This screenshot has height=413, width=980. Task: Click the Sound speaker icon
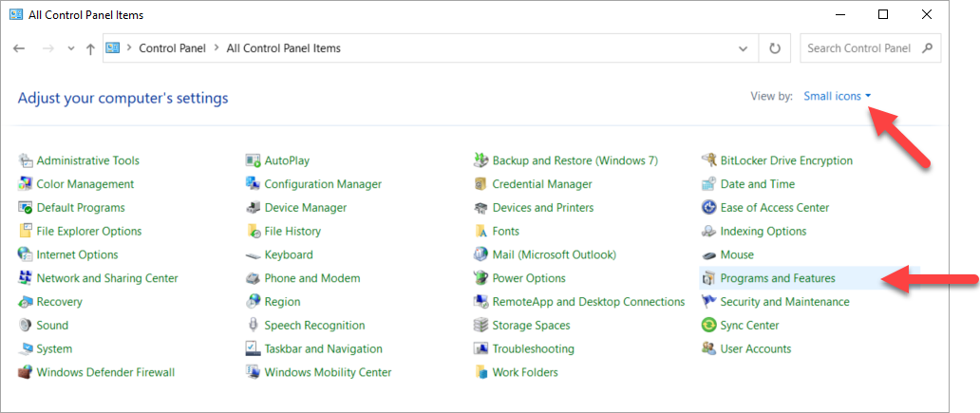[x=26, y=326]
